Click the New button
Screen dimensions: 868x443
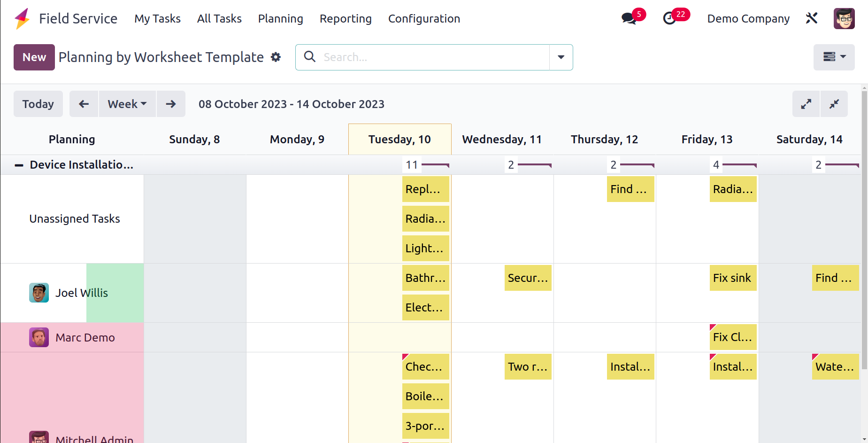pos(34,57)
